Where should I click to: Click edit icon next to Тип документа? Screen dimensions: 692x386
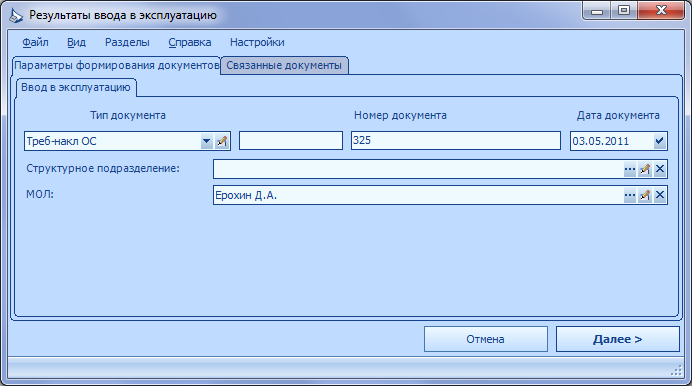click(222, 141)
